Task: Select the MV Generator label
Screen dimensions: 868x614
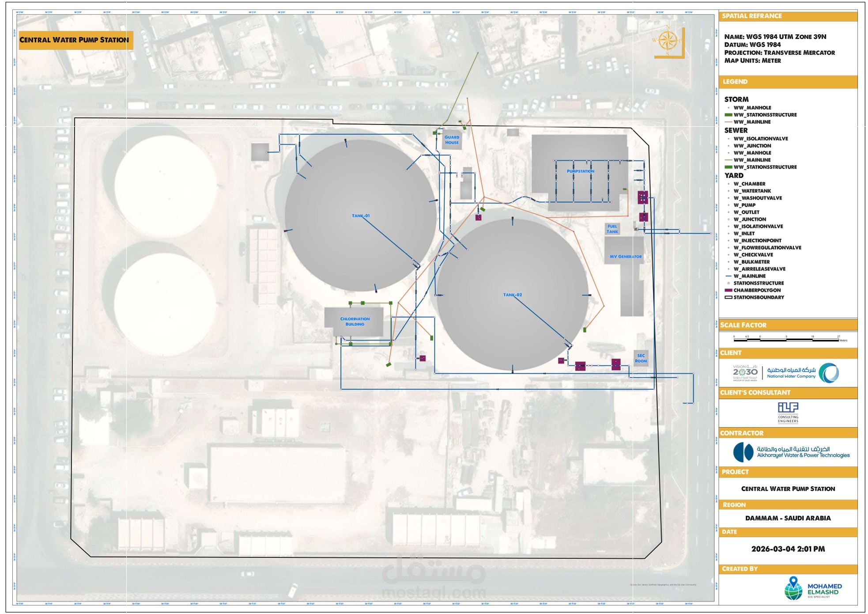Action: tap(626, 257)
